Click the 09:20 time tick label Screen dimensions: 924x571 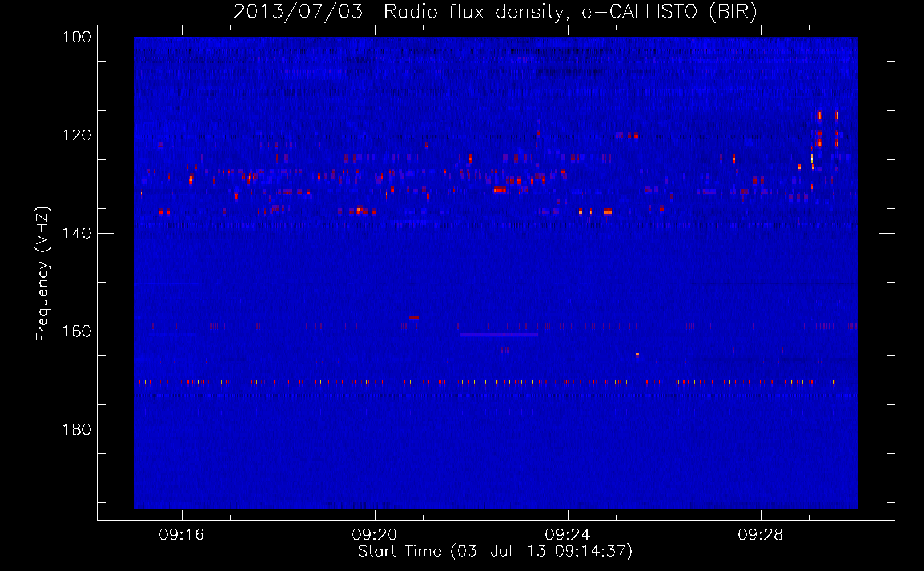(375, 535)
